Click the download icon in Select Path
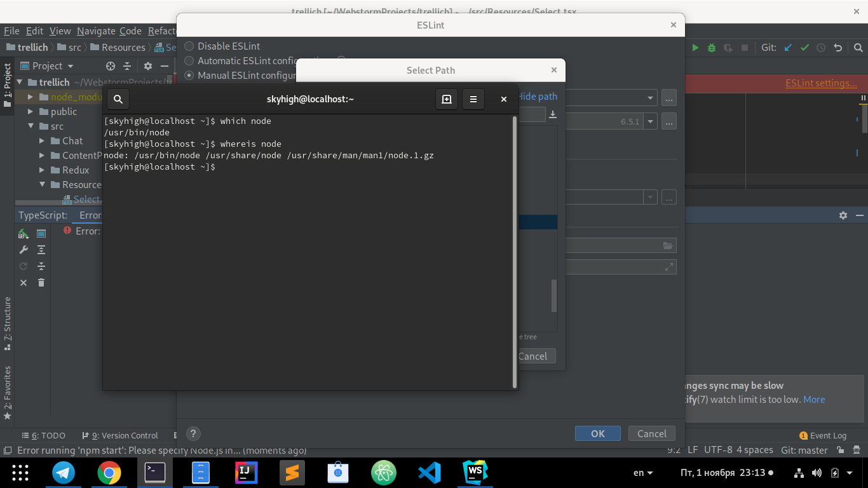The image size is (868, 488). pyautogui.click(x=553, y=114)
